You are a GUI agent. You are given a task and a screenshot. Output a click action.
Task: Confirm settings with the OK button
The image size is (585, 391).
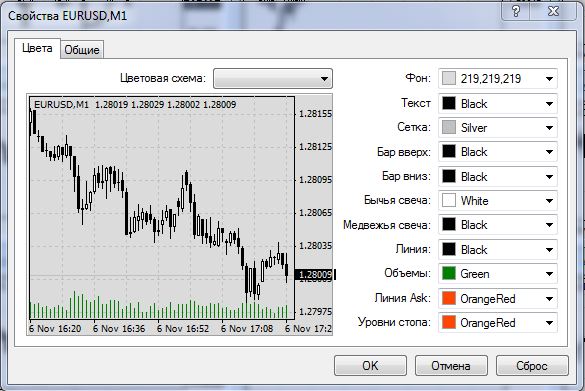tap(370, 365)
